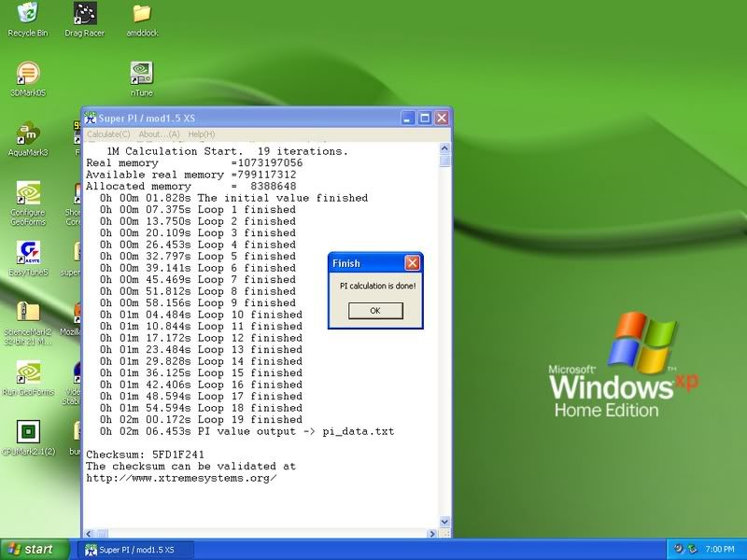Open the amdclock folder
The height and width of the screenshot is (560, 747).
tap(142, 19)
